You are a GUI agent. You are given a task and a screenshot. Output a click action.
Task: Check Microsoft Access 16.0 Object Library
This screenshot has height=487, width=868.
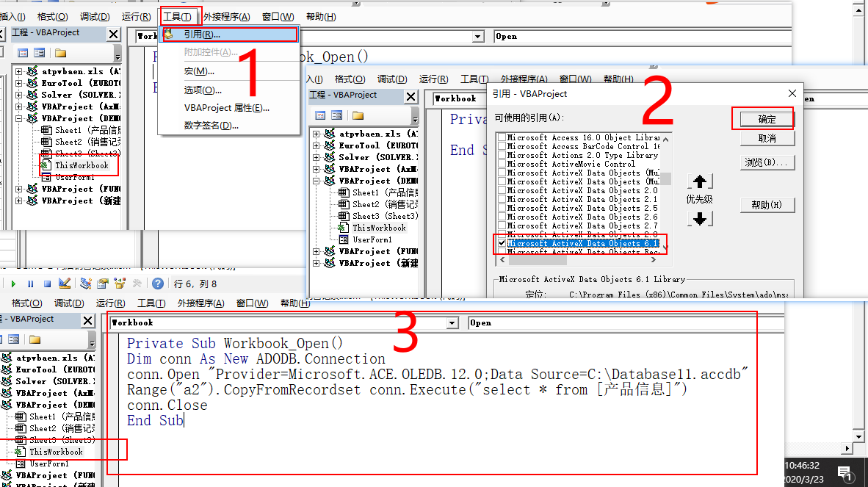502,136
